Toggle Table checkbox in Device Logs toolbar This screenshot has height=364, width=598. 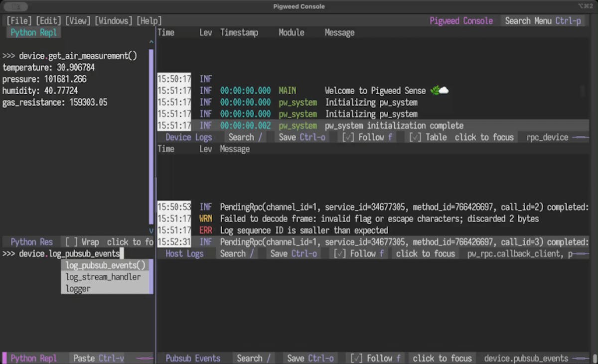tap(428, 137)
